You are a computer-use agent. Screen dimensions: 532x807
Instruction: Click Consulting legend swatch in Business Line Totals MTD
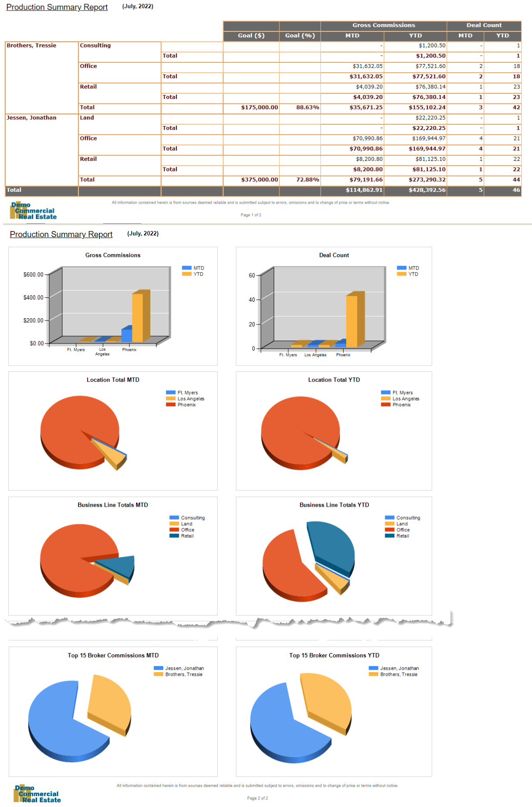point(174,518)
